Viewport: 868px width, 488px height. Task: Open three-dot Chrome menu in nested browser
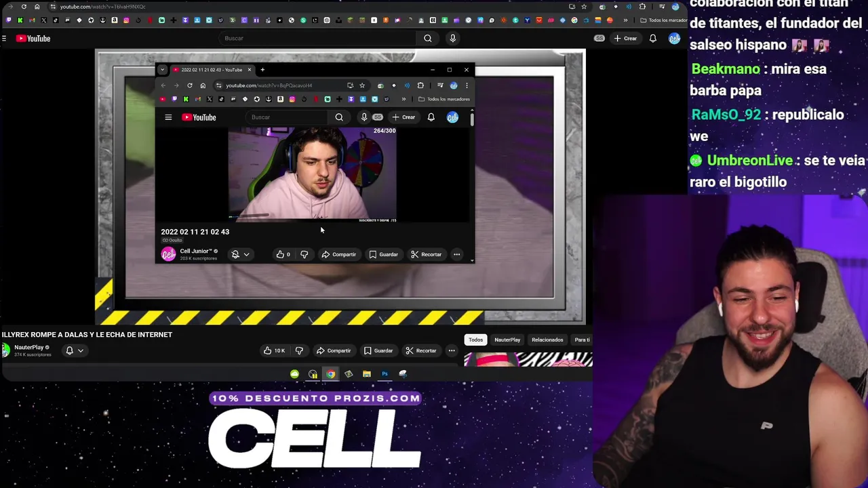click(467, 85)
